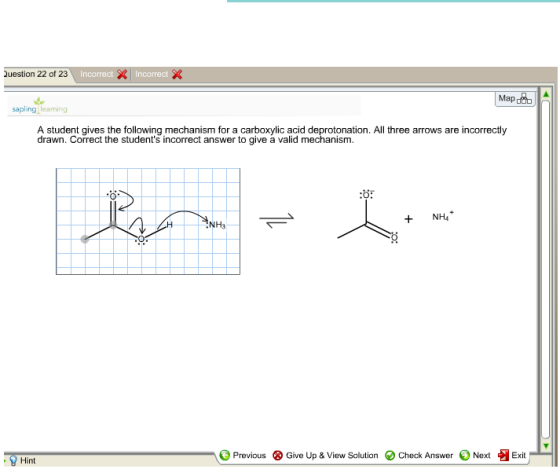Go to Next question

475,455
